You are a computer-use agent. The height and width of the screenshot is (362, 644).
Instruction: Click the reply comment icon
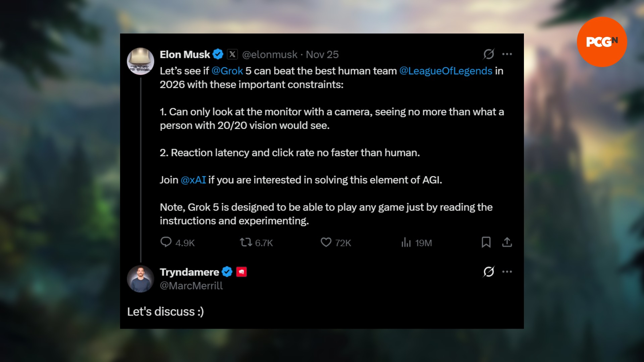click(166, 242)
